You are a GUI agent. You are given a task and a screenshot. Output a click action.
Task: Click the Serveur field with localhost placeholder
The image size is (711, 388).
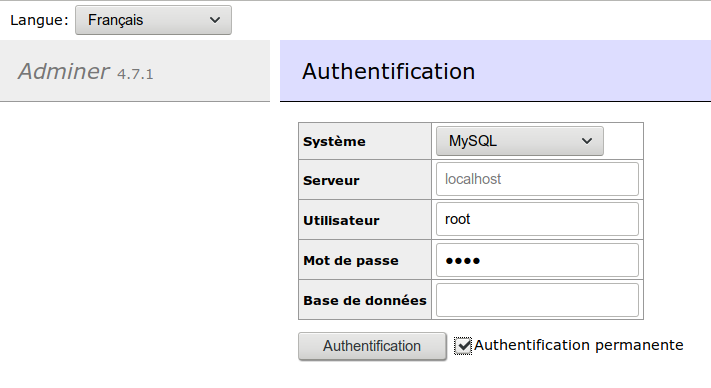[537, 179]
